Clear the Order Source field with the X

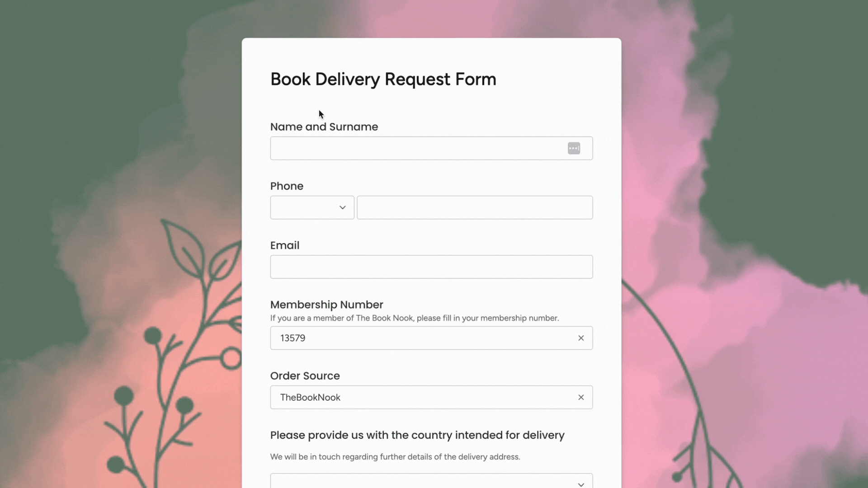tap(581, 397)
